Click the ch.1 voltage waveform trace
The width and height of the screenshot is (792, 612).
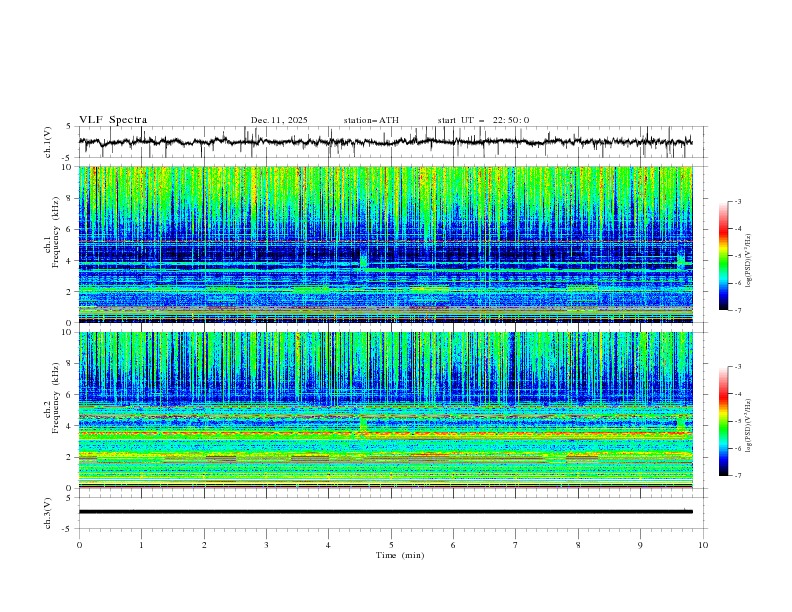click(x=385, y=142)
